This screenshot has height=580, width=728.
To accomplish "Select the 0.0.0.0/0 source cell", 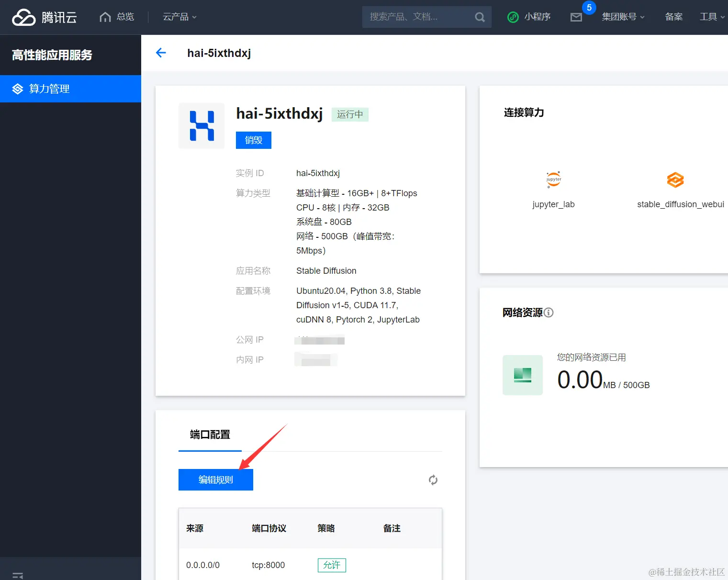I will (x=203, y=565).
